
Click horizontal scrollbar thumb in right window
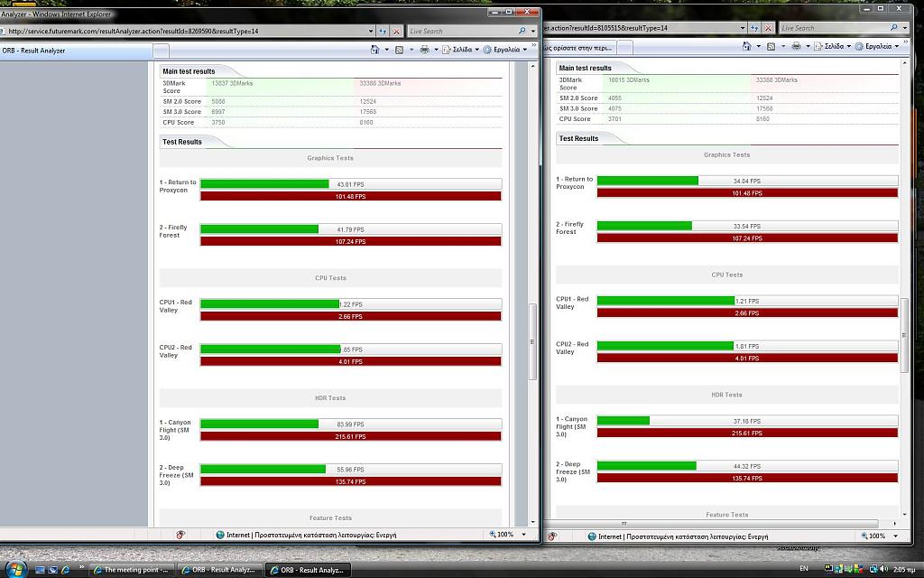point(624,523)
